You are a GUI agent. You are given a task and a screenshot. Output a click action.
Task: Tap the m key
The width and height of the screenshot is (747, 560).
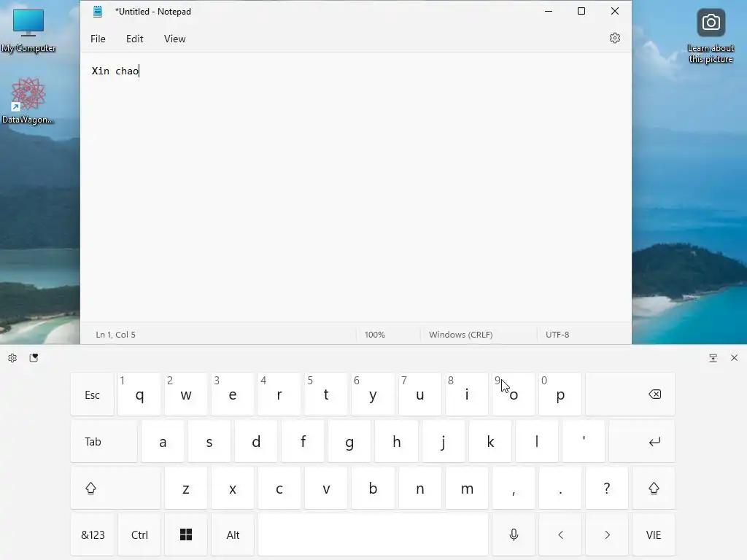point(466,488)
